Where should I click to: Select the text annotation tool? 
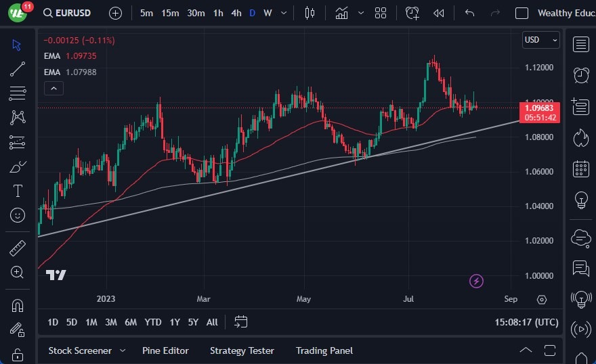point(18,191)
